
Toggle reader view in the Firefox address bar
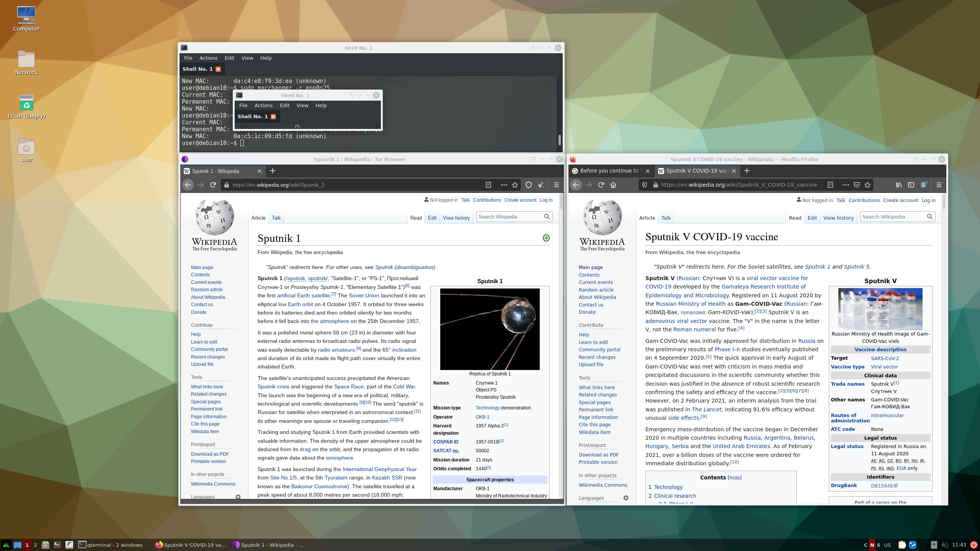[x=830, y=185]
